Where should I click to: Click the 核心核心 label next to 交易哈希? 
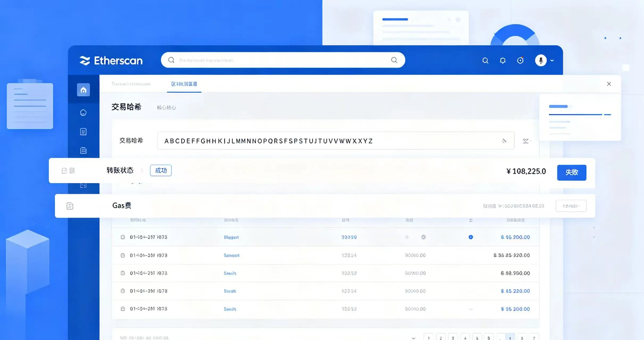tap(167, 108)
